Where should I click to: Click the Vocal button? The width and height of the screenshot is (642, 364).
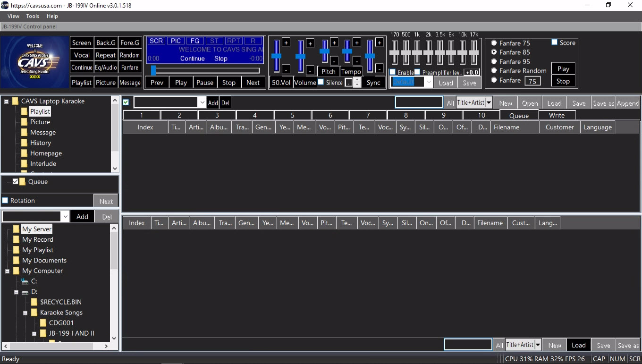coord(82,55)
